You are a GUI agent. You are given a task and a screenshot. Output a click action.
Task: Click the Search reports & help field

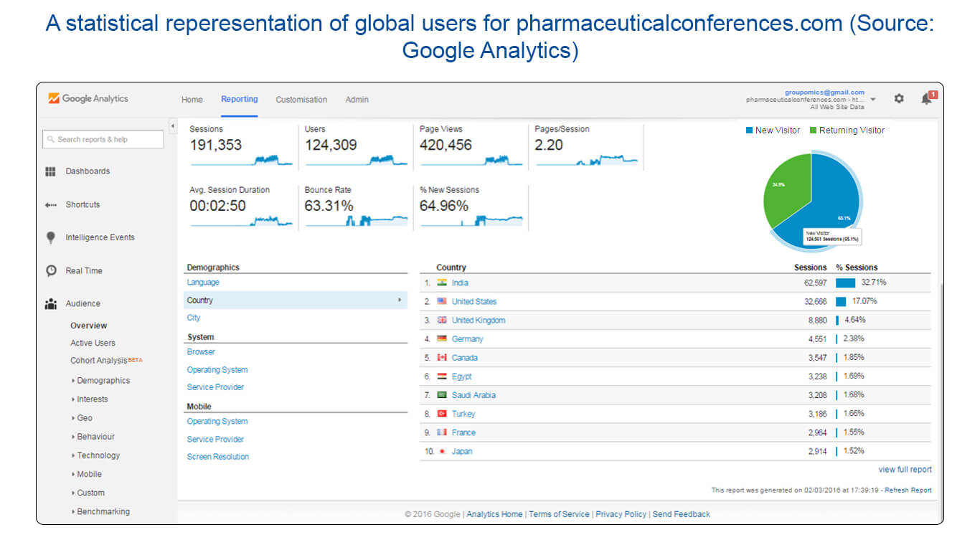tap(103, 139)
